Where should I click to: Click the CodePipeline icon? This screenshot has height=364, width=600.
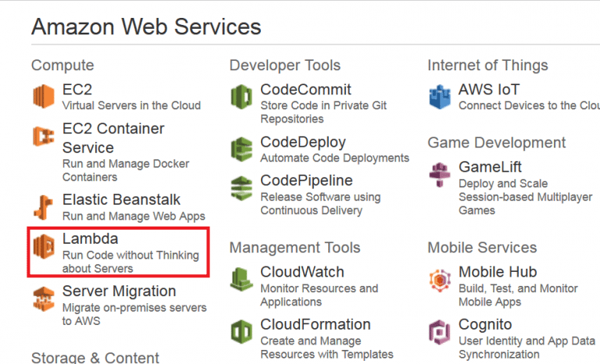click(x=242, y=188)
